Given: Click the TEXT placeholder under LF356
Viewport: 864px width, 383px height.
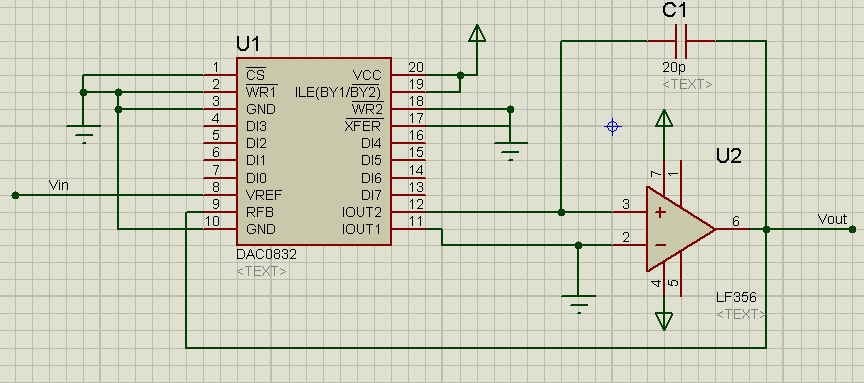Looking at the screenshot, I should pyautogui.click(x=741, y=314).
